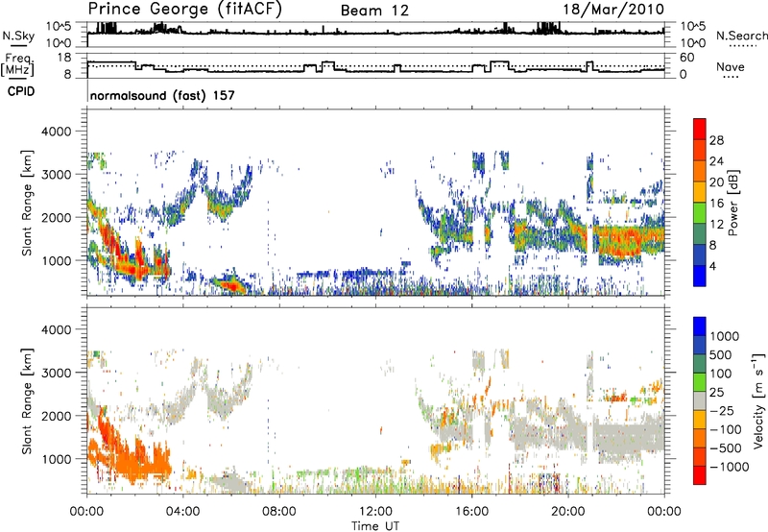Image resolution: width=768 pixels, height=532 pixels.
Task: Click the '16' Power colorbar label
Action: pos(716,204)
